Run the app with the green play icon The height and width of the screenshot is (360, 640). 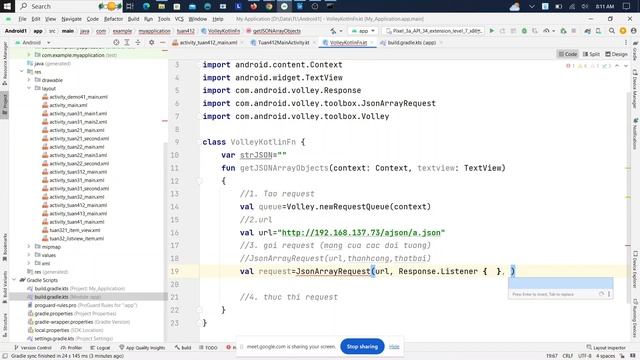(x=492, y=31)
